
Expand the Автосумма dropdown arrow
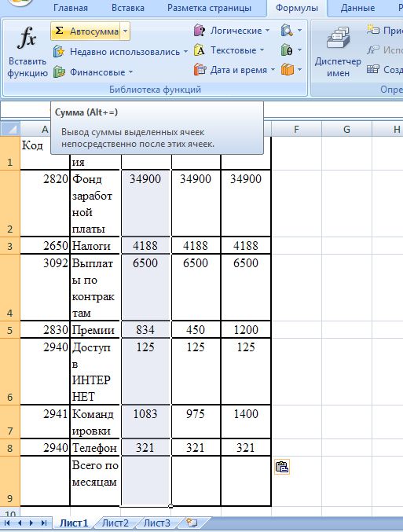(x=125, y=31)
